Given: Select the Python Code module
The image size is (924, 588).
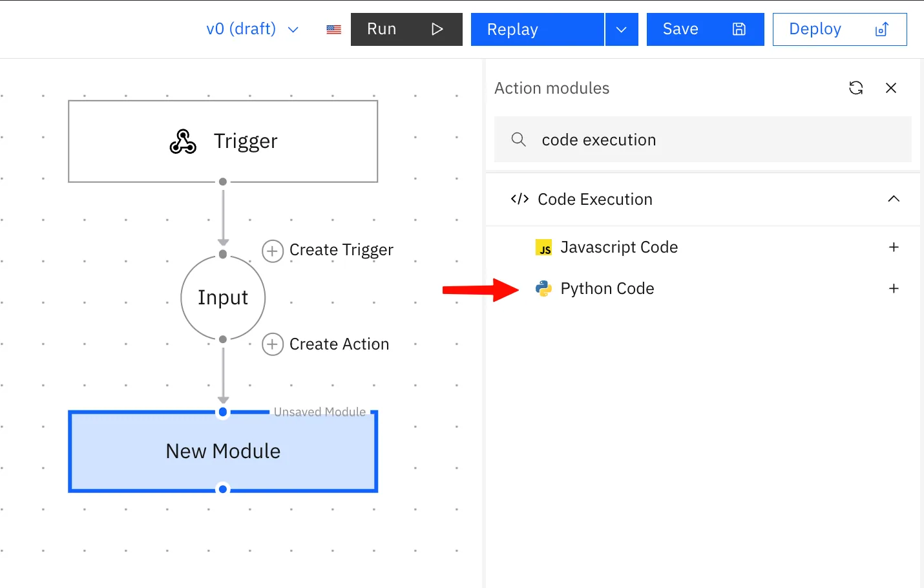Looking at the screenshot, I should (x=703, y=288).
